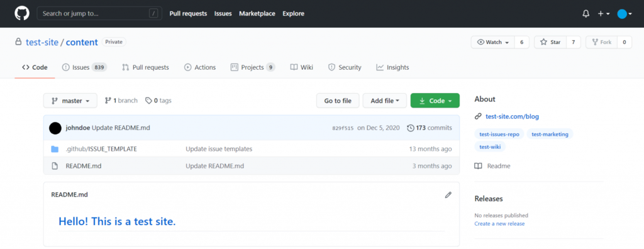
Task: Edit README.md with the pencil icon
Action: [x=448, y=195]
